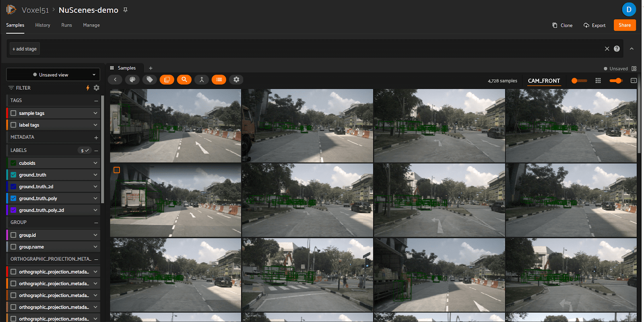Switch to the Runs tab
Screen dimensions: 644x322
tap(66, 25)
